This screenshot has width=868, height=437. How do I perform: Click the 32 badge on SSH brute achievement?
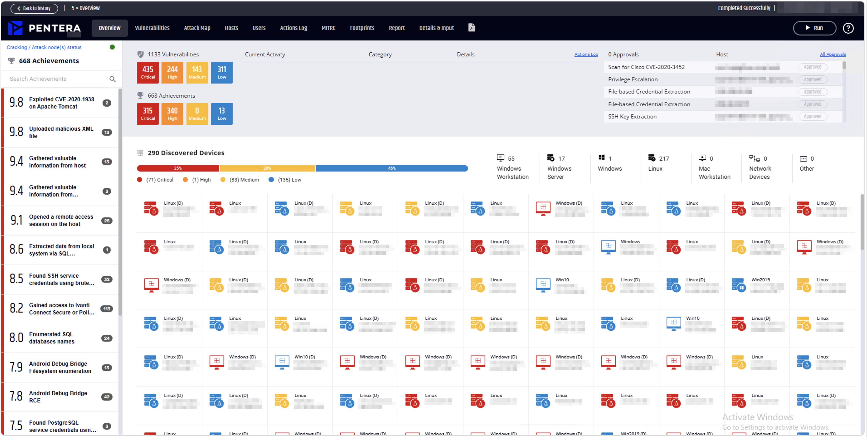click(107, 280)
